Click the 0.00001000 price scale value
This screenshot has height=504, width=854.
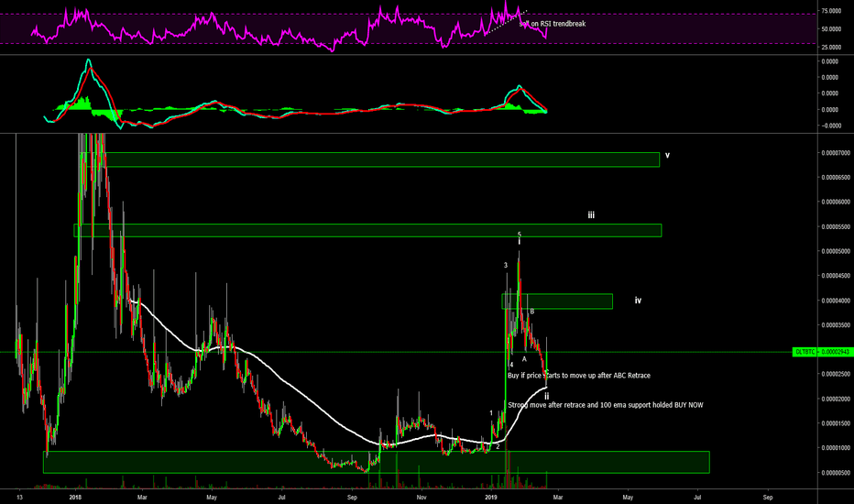pyautogui.click(x=836, y=448)
